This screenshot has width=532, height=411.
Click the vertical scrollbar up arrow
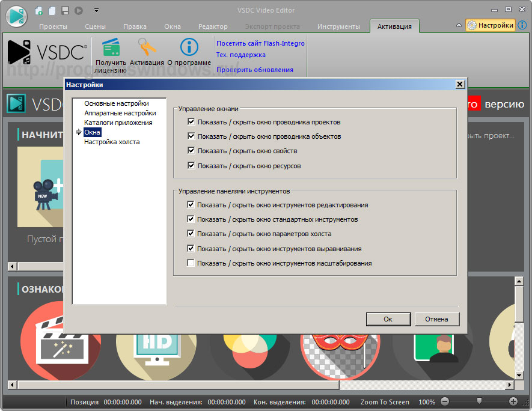click(x=519, y=281)
